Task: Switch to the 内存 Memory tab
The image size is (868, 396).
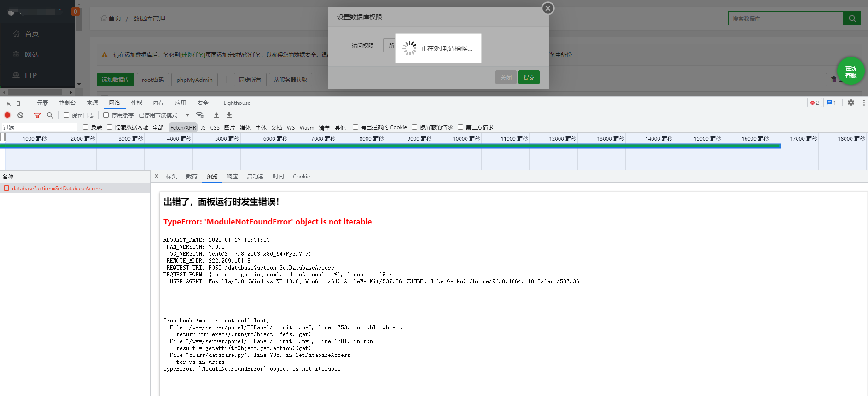Action: (158, 103)
